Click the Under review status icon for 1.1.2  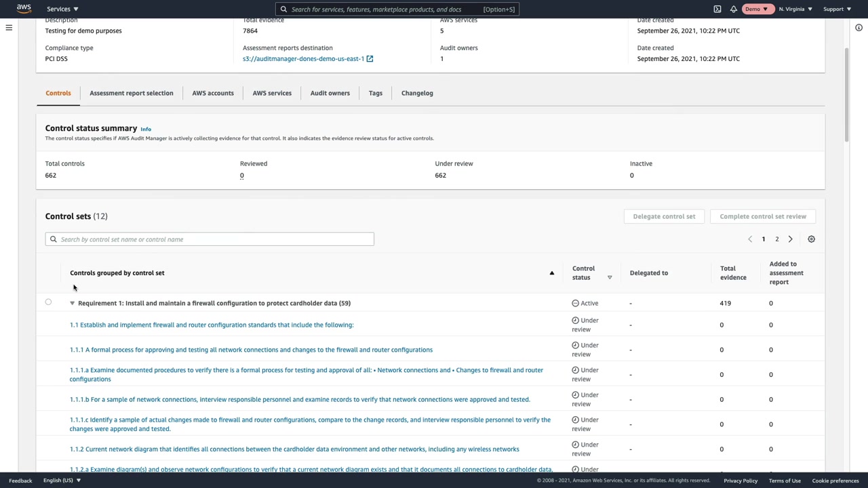click(576, 445)
